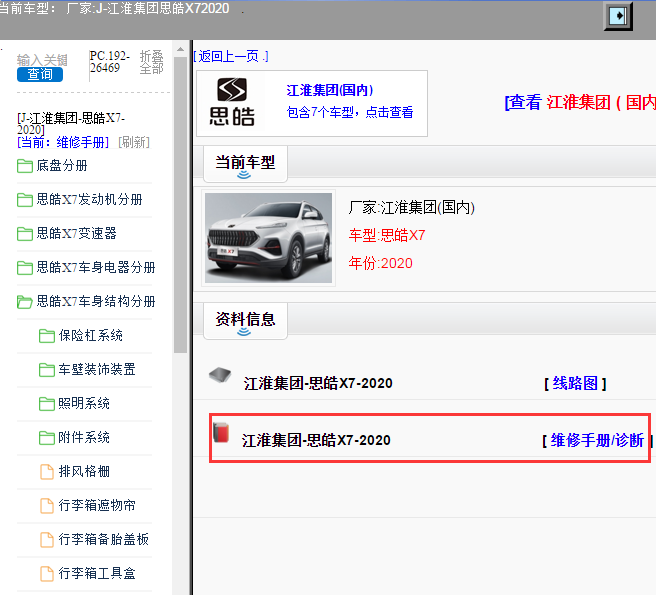Click the panel toggle arrow icon top right
656x595 pixels.
[x=618, y=16]
